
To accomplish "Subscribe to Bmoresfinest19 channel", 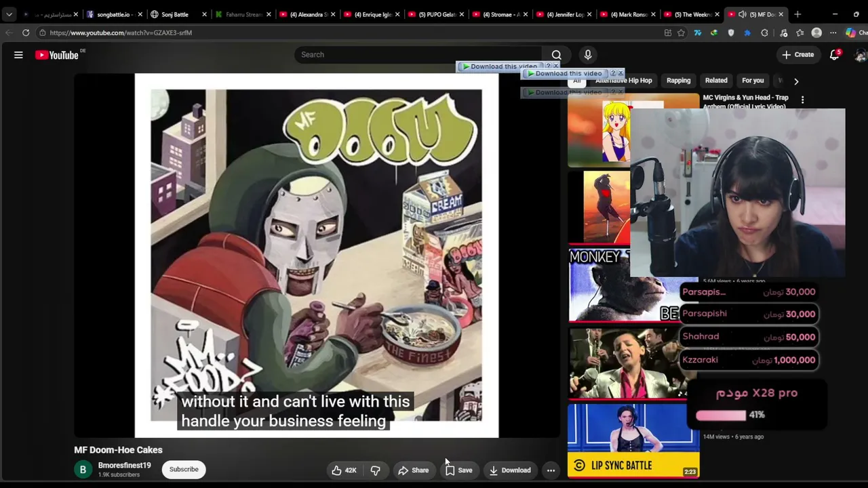I will [x=184, y=470].
